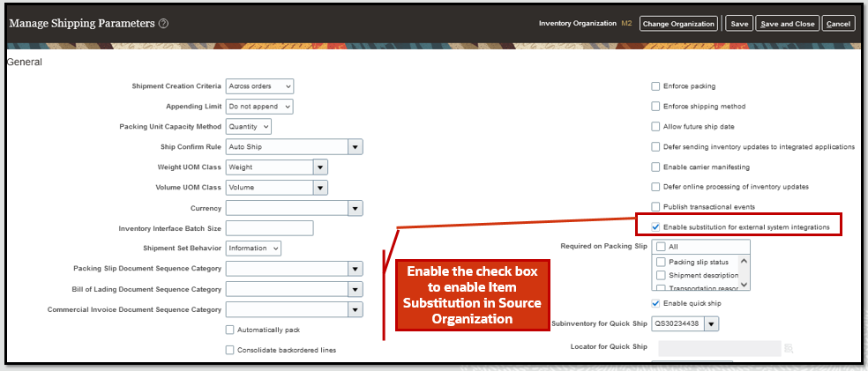868x371 pixels.
Task: Enable carrier manifesting checkbox
Action: coord(656,167)
